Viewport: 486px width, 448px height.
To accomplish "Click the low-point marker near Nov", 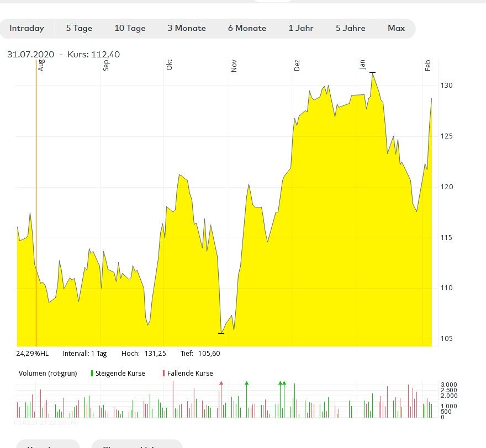I will pyautogui.click(x=221, y=333).
